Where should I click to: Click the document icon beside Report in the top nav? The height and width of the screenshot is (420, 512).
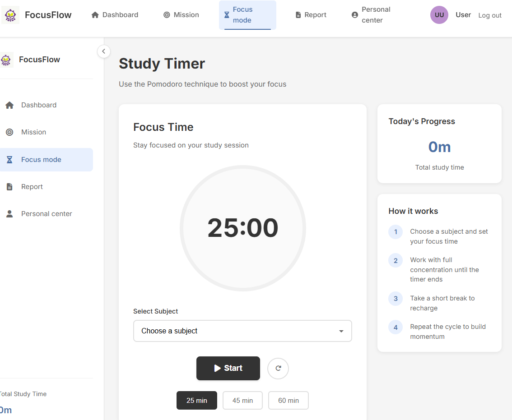click(298, 15)
